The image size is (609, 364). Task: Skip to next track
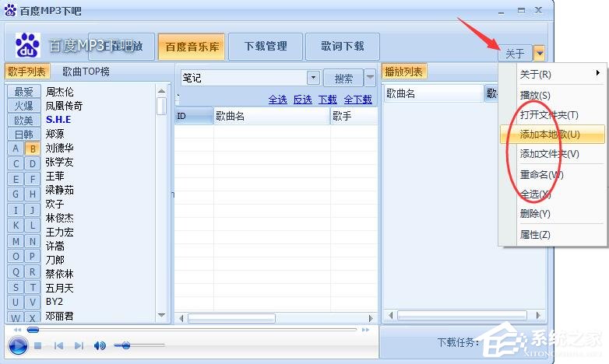[x=79, y=345]
